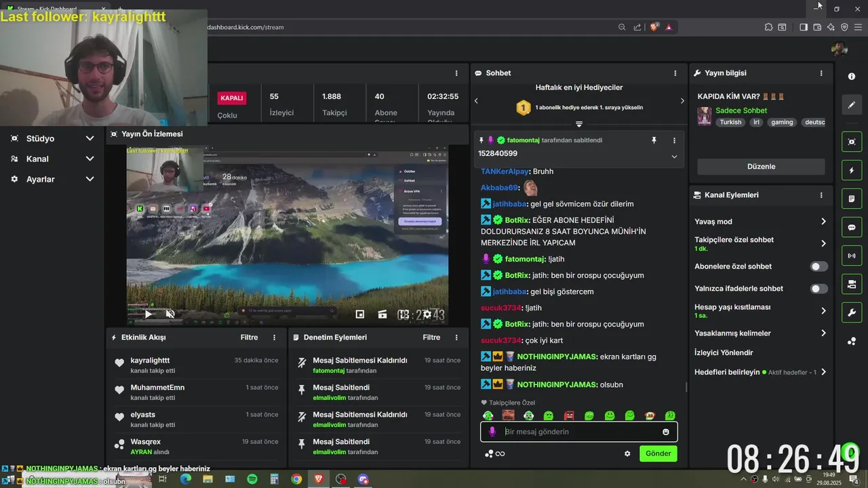Image resolution: width=868 pixels, height=488 pixels.
Task: Open Etkinlik Akışı Filtre menu
Action: click(x=249, y=338)
